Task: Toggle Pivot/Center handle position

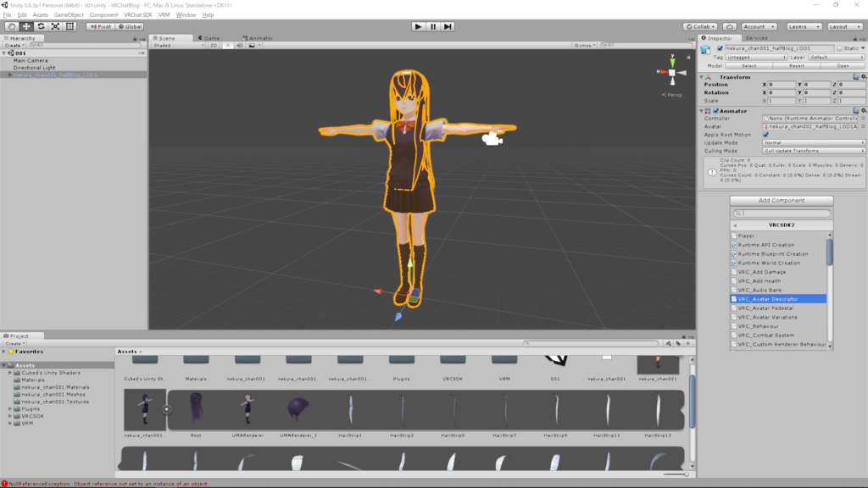Action: [101, 26]
